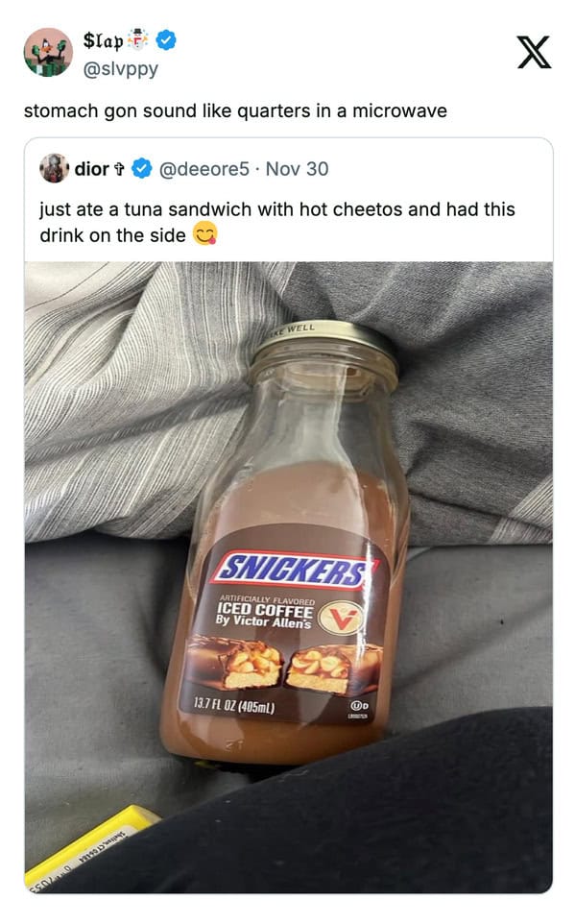Click the snowman emoji in display name

pyautogui.click(x=138, y=38)
